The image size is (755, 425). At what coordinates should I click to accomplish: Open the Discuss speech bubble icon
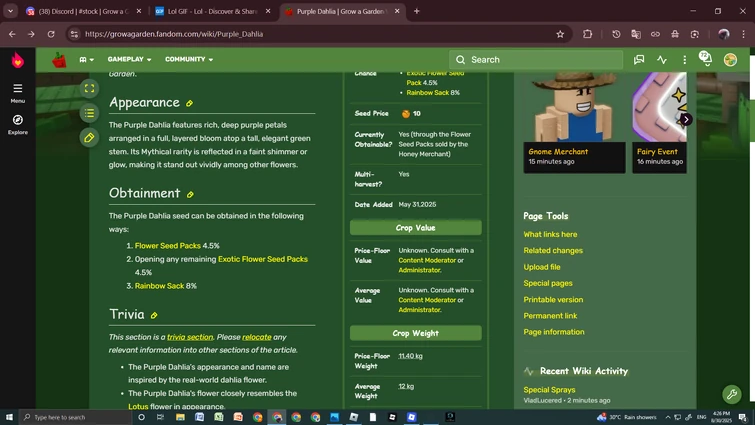tap(639, 60)
